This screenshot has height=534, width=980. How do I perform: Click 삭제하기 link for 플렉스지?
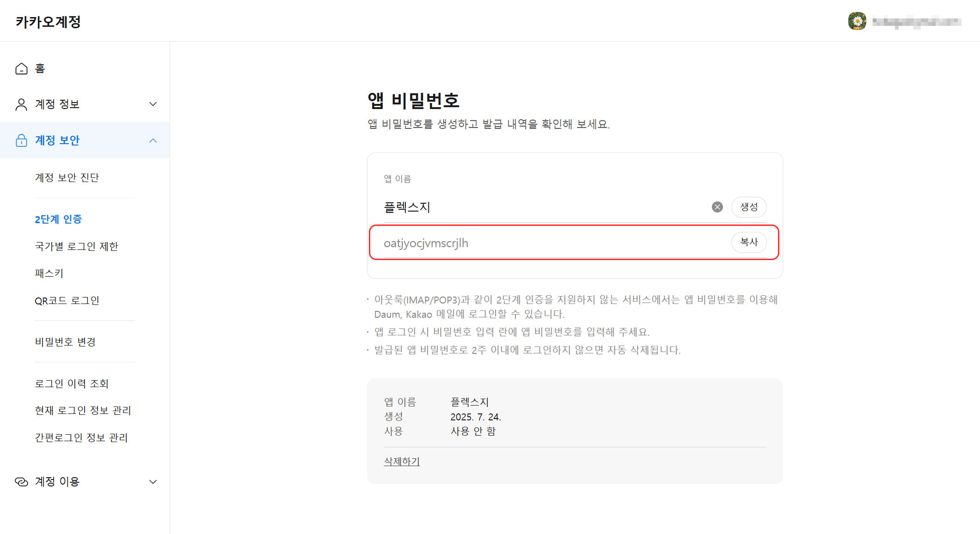[x=402, y=461]
